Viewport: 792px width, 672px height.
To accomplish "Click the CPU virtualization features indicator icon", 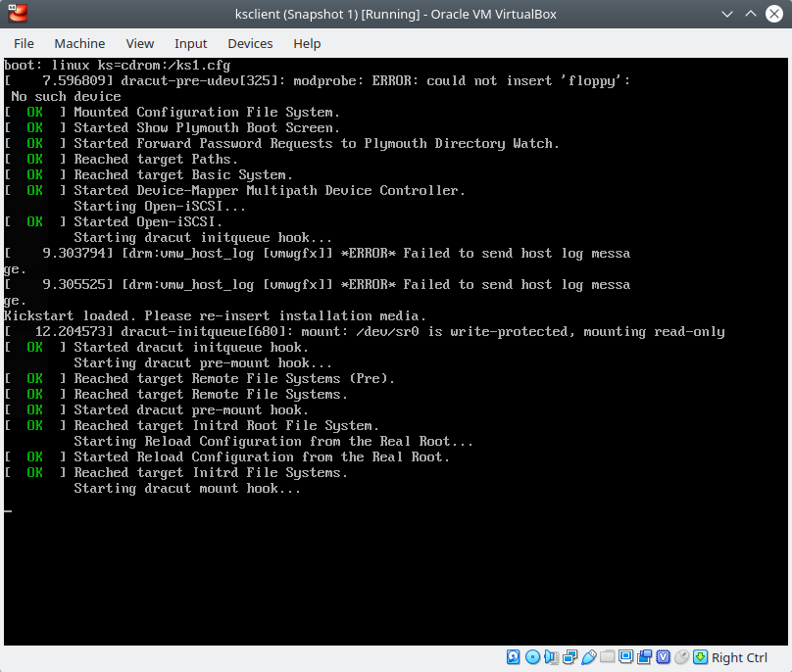I will 664,657.
